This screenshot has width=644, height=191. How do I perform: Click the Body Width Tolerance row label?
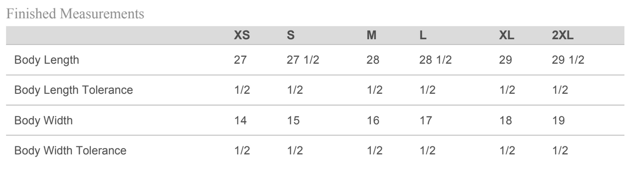click(70, 151)
